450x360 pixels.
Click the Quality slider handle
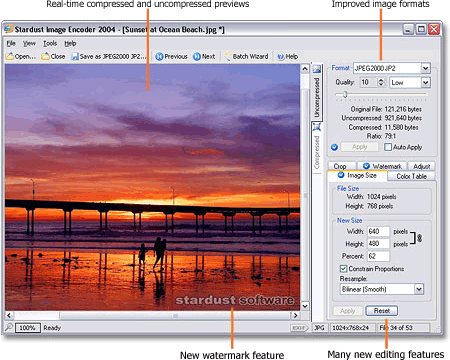click(x=345, y=95)
